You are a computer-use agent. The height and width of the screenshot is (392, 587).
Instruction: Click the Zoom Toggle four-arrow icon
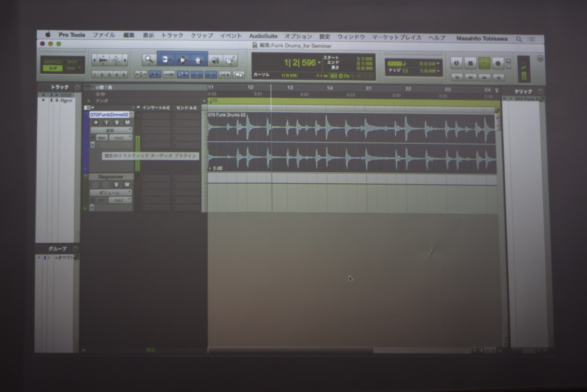coord(141,74)
